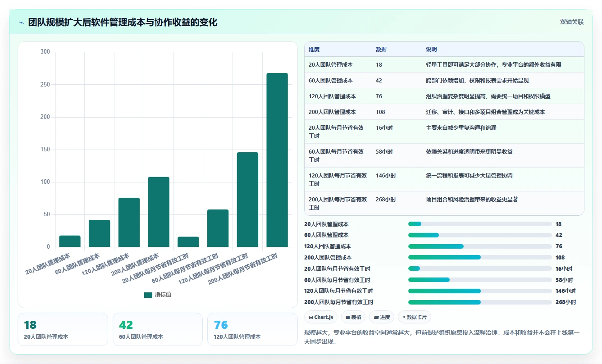The height and width of the screenshot is (364, 602).
Task: Click description 统一流程和报表可减少大量管理协调
Action: click(x=469, y=176)
